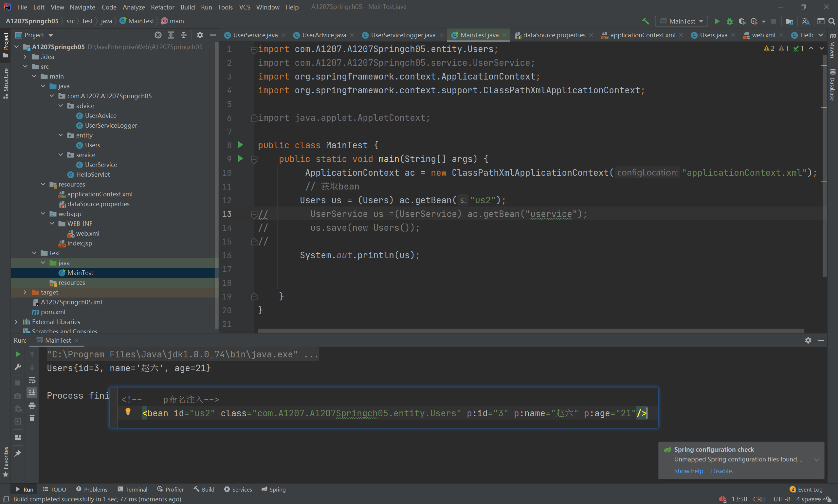Screen dimensions: 838x504
Task: Switch to UserService.java tab
Action: [x=255, y=35]
